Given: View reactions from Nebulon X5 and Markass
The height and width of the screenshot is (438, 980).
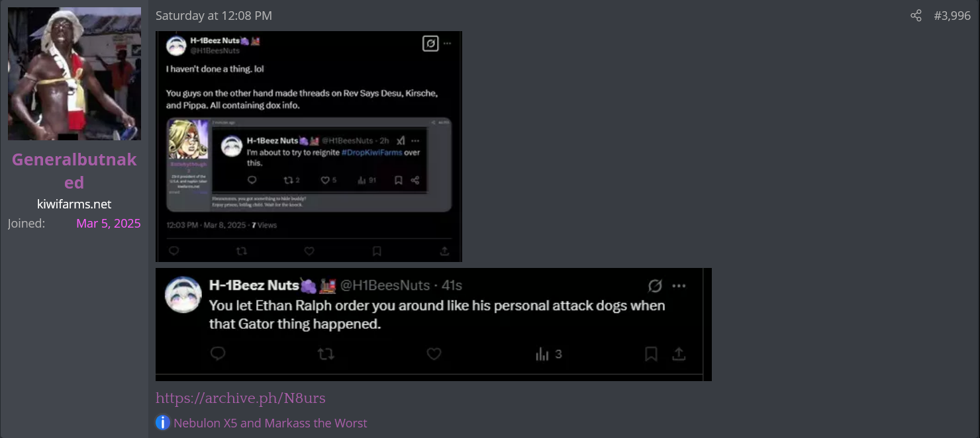Looking at the screenshot, I should pos(270,423).
